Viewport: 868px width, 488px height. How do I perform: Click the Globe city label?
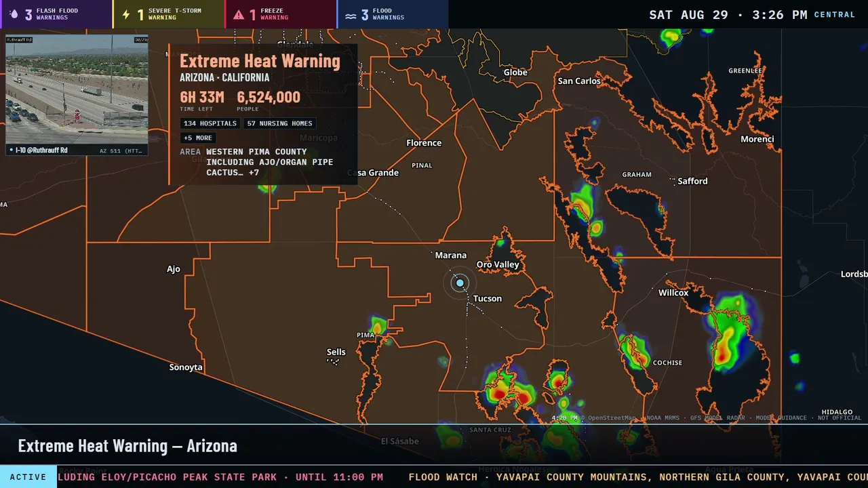click(515, 73)
